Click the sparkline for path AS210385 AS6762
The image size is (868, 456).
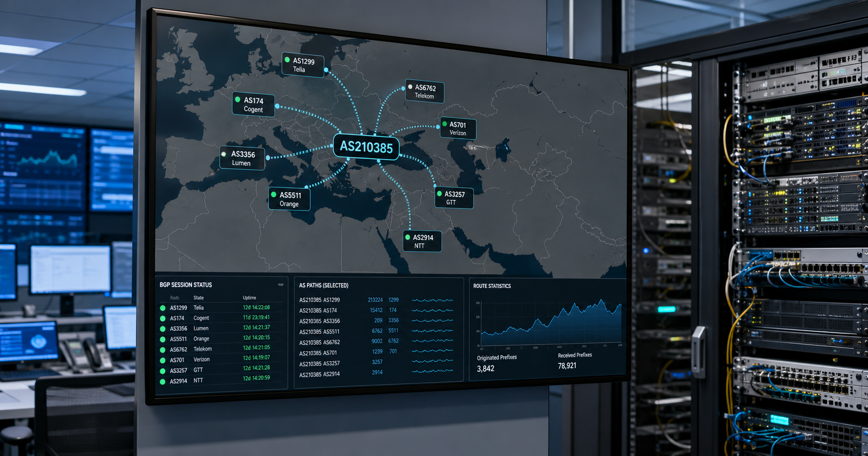click(x=432, y=341)
